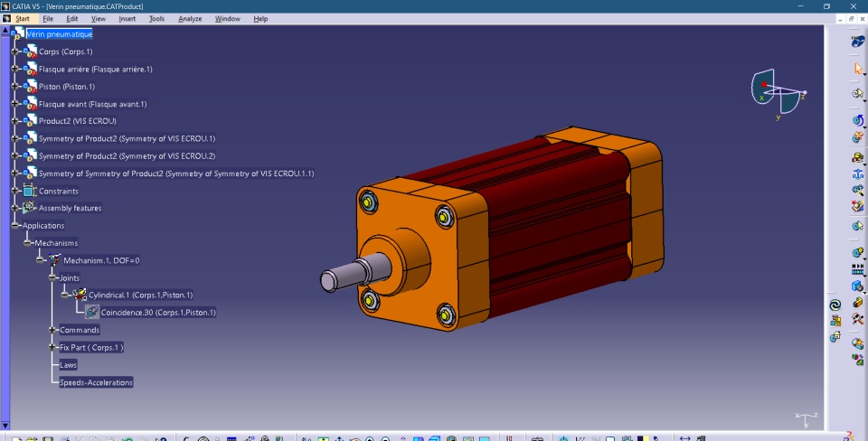Expand the Corps (Corps.1) node
Screen dimensions: 868x441
[15, 52]
